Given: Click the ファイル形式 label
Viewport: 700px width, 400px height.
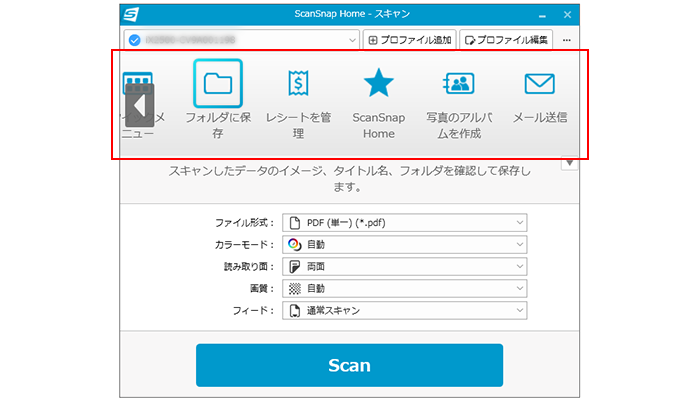Looking at the screenshot, I should [x=244, y=223].
